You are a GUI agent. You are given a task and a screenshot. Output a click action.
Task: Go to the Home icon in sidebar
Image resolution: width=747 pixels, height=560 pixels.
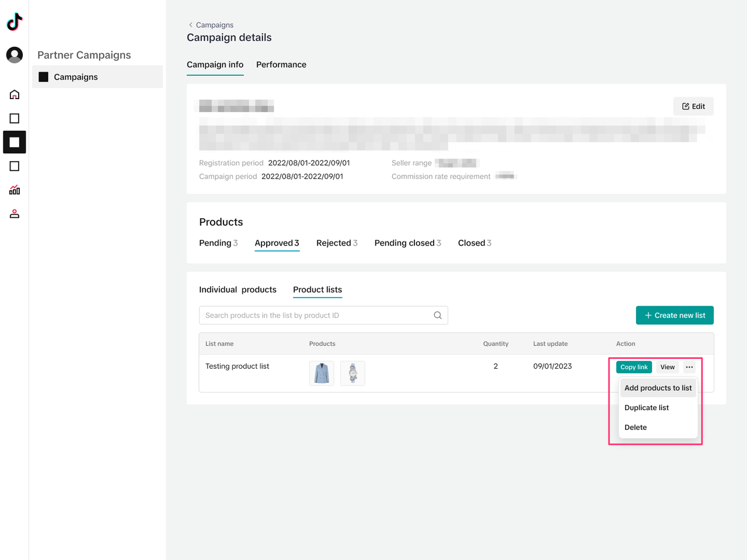coord(15,94)
